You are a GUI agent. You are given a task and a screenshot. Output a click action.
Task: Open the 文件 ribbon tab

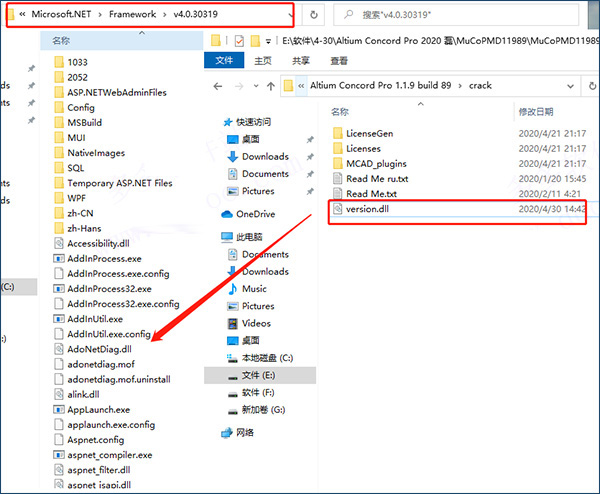224,60
